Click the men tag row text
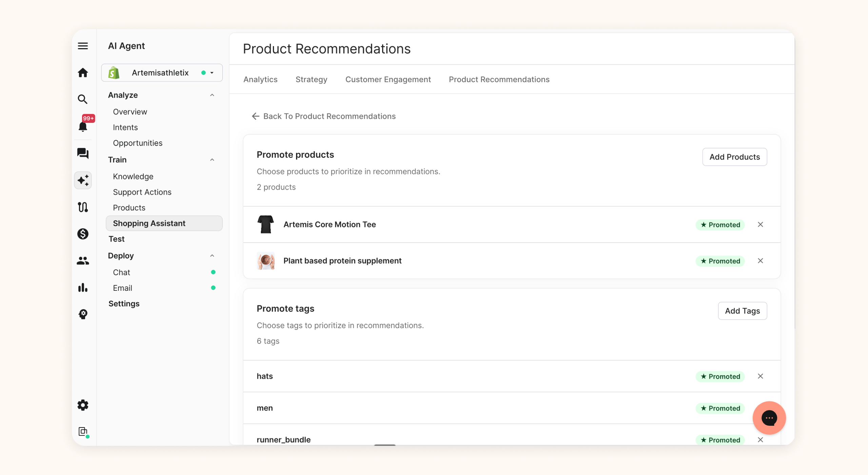 (264, 408)
